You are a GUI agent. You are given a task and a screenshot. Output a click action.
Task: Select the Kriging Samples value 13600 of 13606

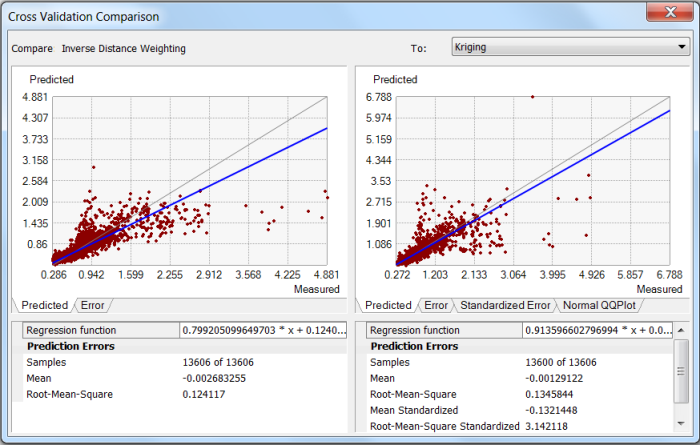coord(561,362)
